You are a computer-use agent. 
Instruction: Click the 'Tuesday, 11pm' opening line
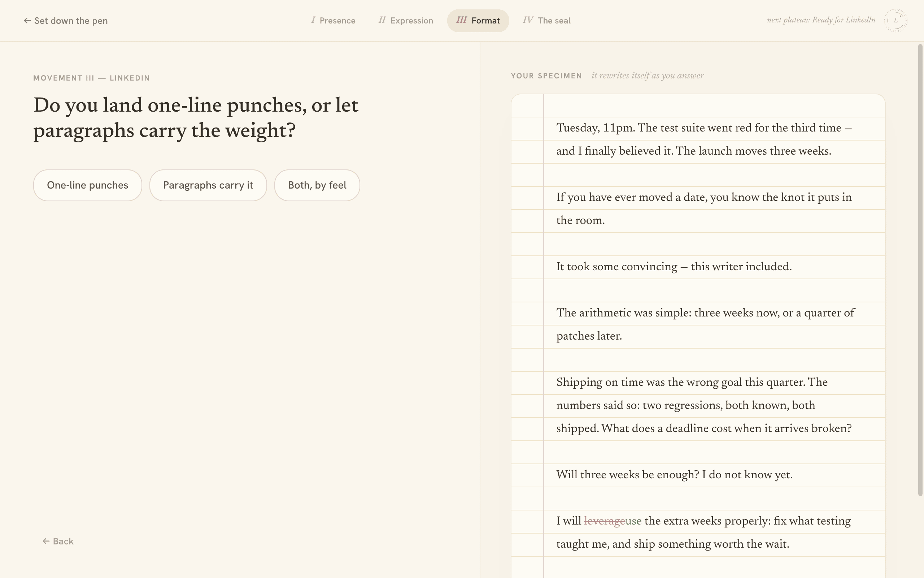pyautogui.click(x=704, y=128)
